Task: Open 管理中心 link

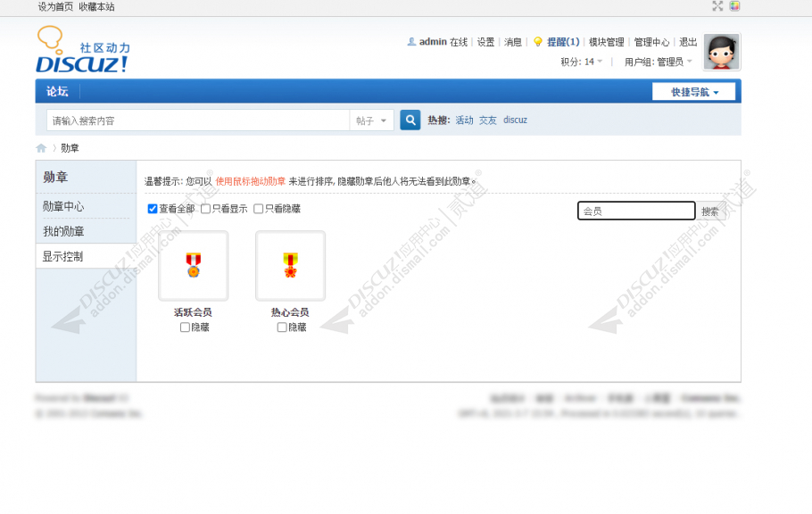Action: point(651,42)
